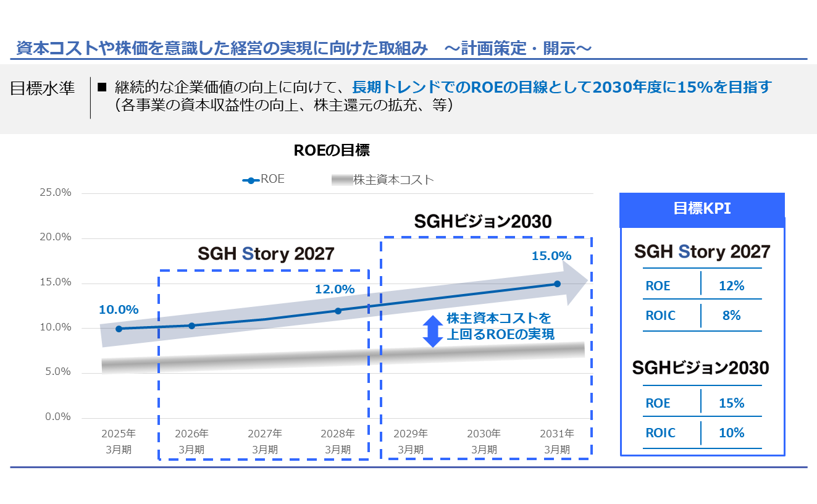Click SGHビジョン2030 heading in the KPI panel
817x504 pixels.
pos(701,368)
